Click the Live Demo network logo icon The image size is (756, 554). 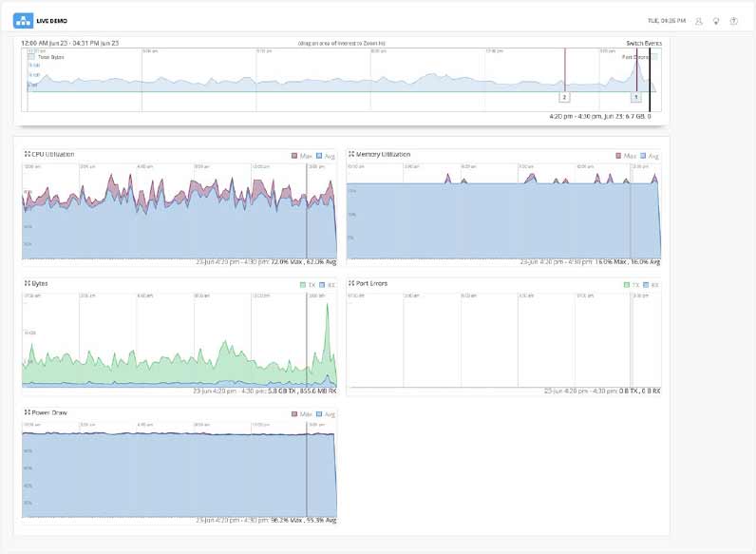click(x=23, y=20)
